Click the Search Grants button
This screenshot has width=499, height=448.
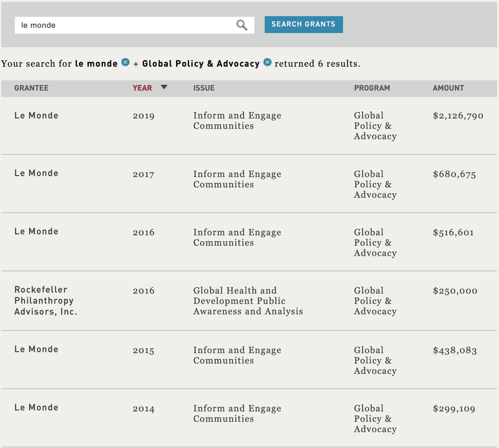point(304,25)
